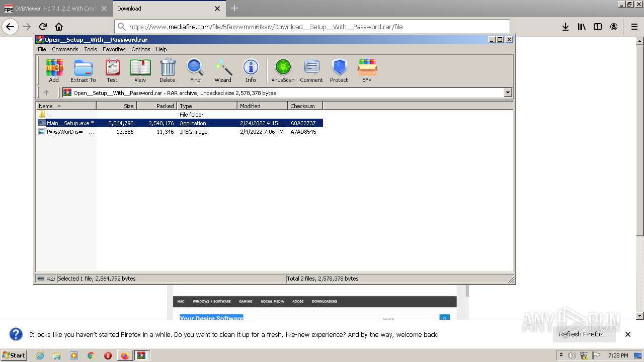
Task: Show archive Info
Action: [251, 70]
